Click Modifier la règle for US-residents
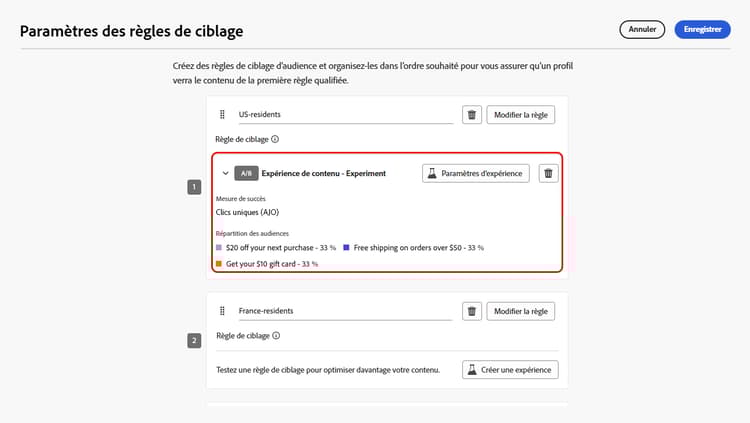The width and height of the screenshot is (750, 423). coord(521,115)
